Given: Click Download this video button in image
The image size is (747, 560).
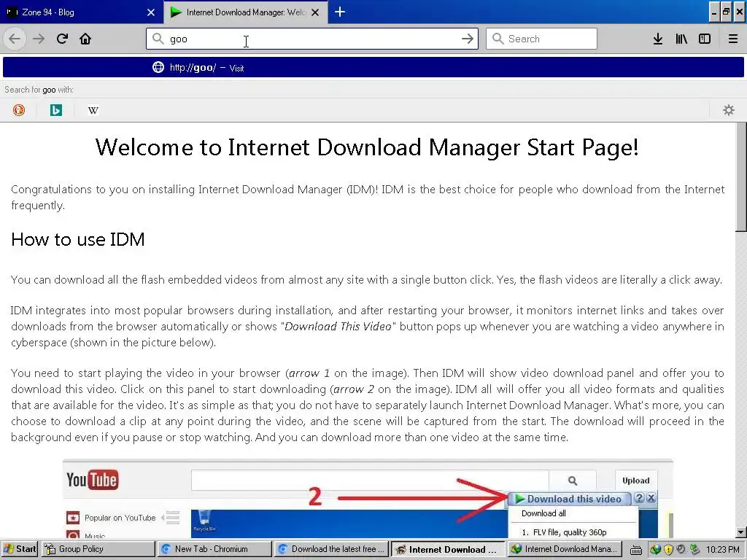Looking at the screenshot, I should [569, 499].
